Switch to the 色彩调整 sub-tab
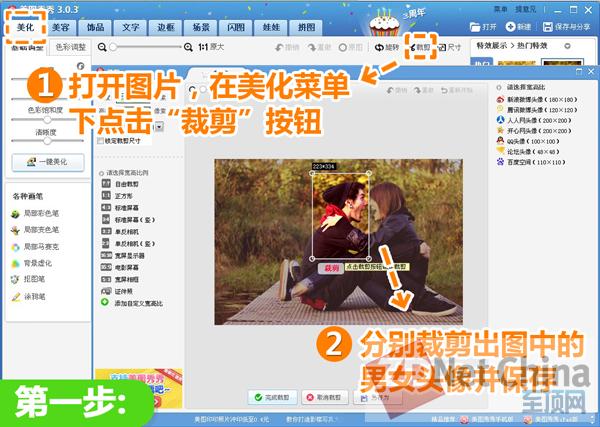The height and width of the screenshot is (427, 600). click(x=70, y=47)
